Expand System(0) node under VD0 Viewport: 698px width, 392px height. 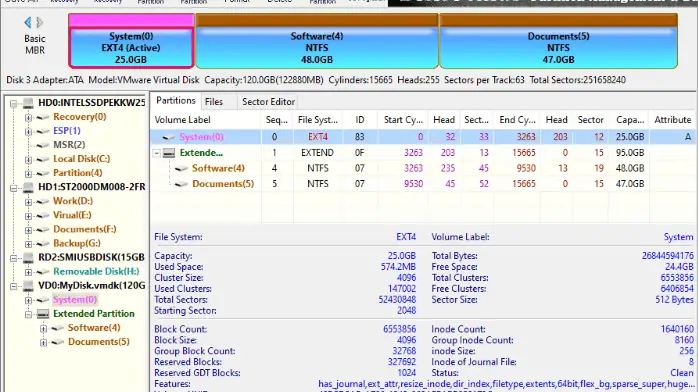(x=28, y=300)
